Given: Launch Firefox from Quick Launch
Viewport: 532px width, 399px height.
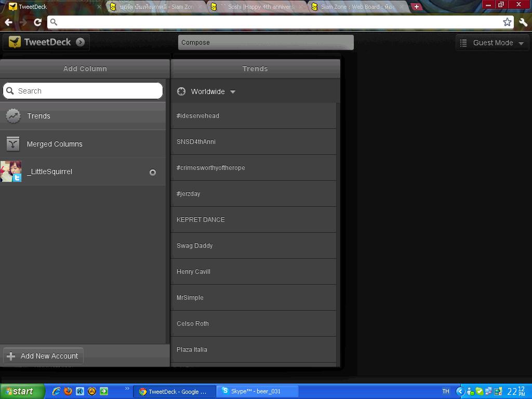Looking at the screenshot, I should [68, 391].
